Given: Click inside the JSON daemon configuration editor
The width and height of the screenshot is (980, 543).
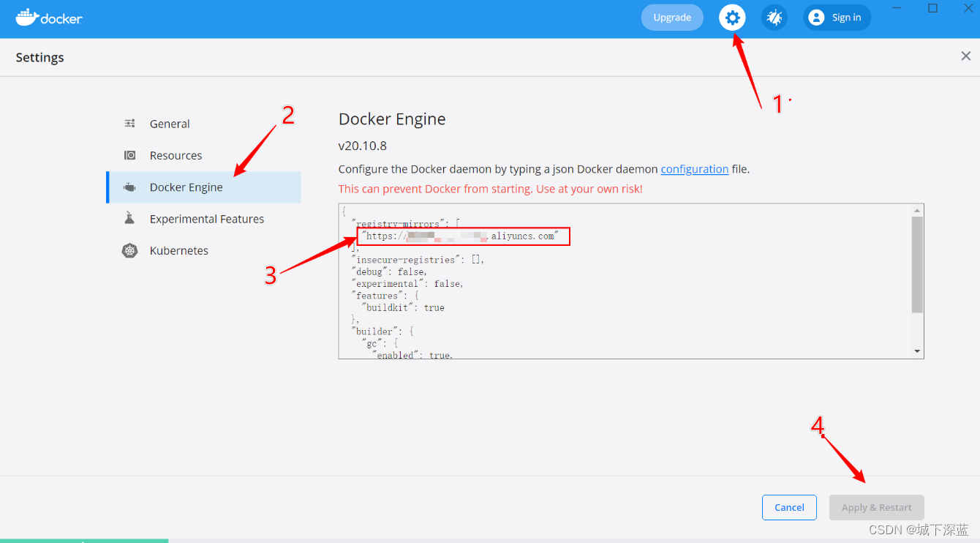Looking at the screenshot, I should point(625,281).
